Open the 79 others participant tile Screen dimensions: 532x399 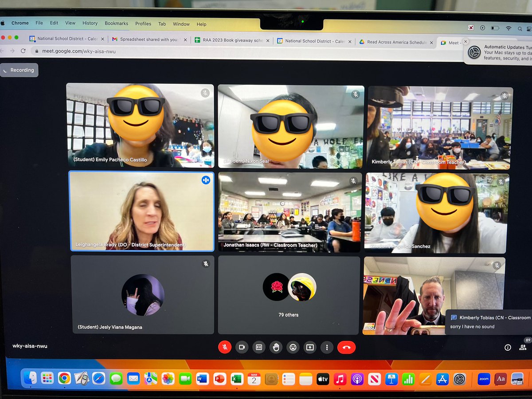coord(289,295)
